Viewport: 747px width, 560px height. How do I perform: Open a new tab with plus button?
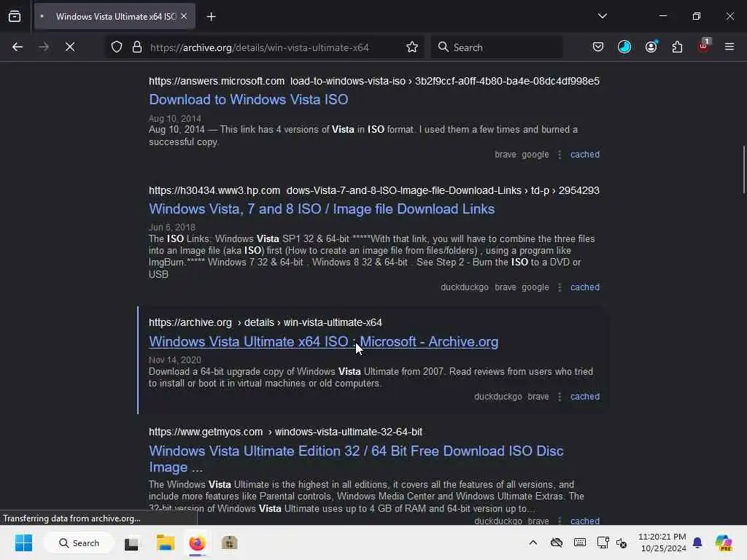(x=211, y=17)
